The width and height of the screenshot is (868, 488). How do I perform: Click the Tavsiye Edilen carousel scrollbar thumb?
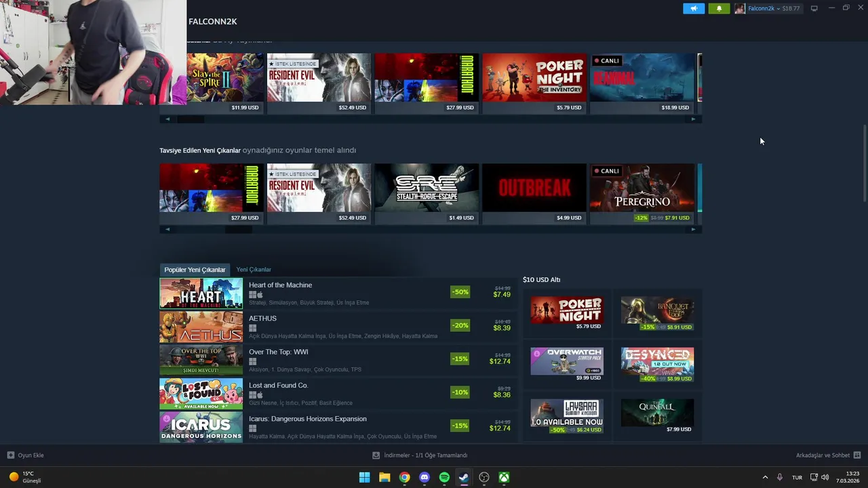tap(239, 230)
